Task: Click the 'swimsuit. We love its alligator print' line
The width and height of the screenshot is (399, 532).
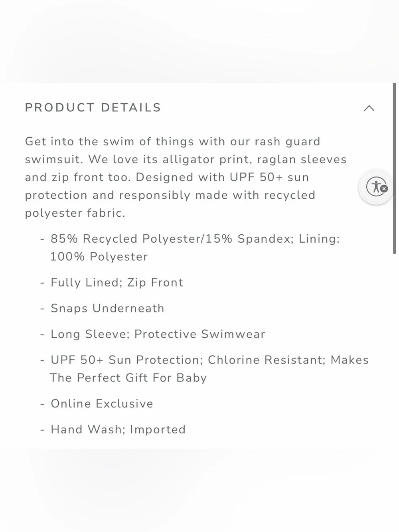Action: [186, 160]
